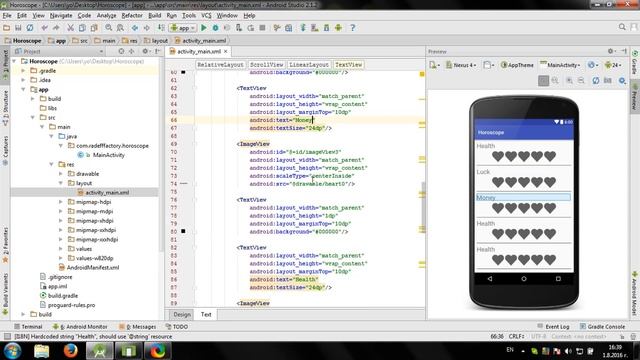Screen dimensions: 640x360
Task: Navigate back with the left arrow icon
Action: (x=135, y=28)
